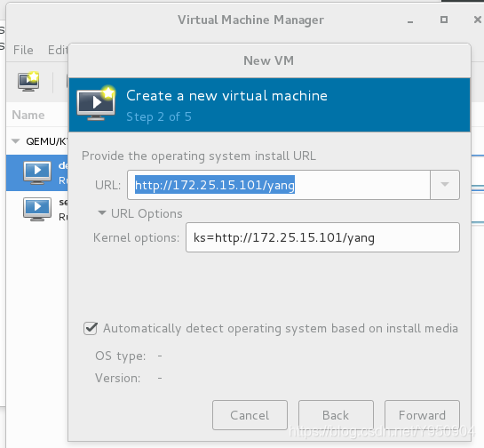
Task: Click the Forward button
Action: (422, 415)
